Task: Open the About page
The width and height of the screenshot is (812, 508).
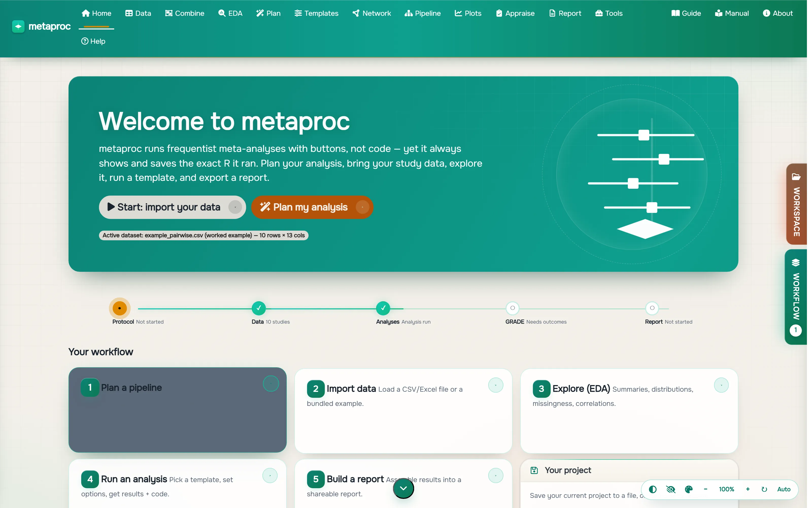Action: pos(778,13)
